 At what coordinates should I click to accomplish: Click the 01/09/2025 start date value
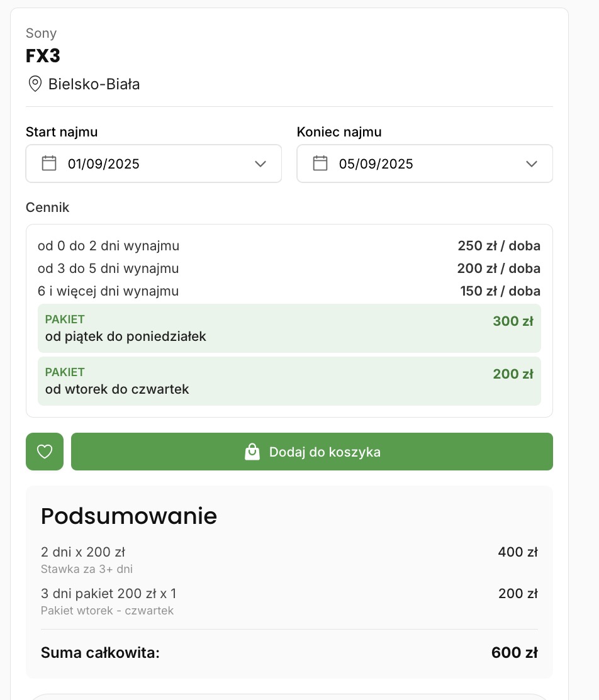[104, 164]
